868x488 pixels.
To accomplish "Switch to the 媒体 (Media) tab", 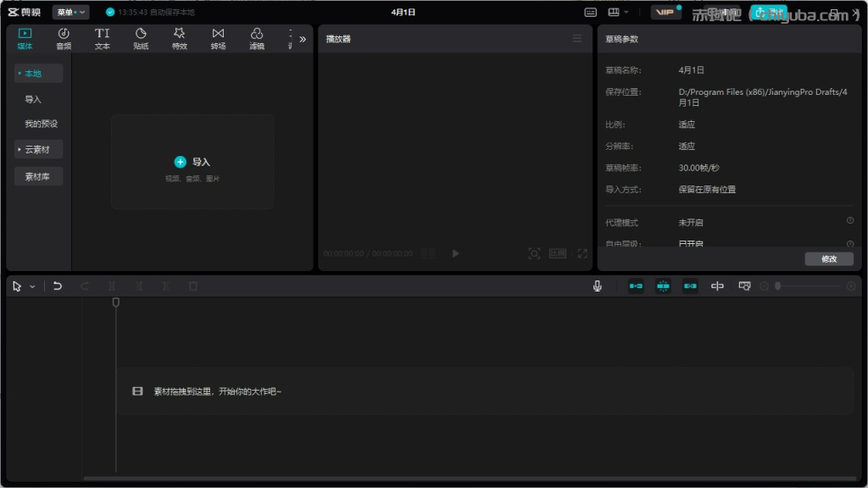I will coord(25,38).
